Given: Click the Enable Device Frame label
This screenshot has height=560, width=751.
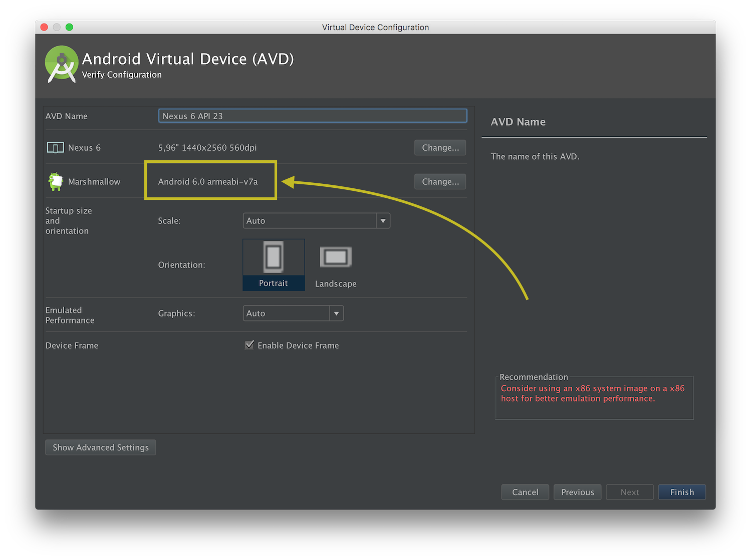Looking at the screenshot, I should pyautogui.click(x=298, y=346).
